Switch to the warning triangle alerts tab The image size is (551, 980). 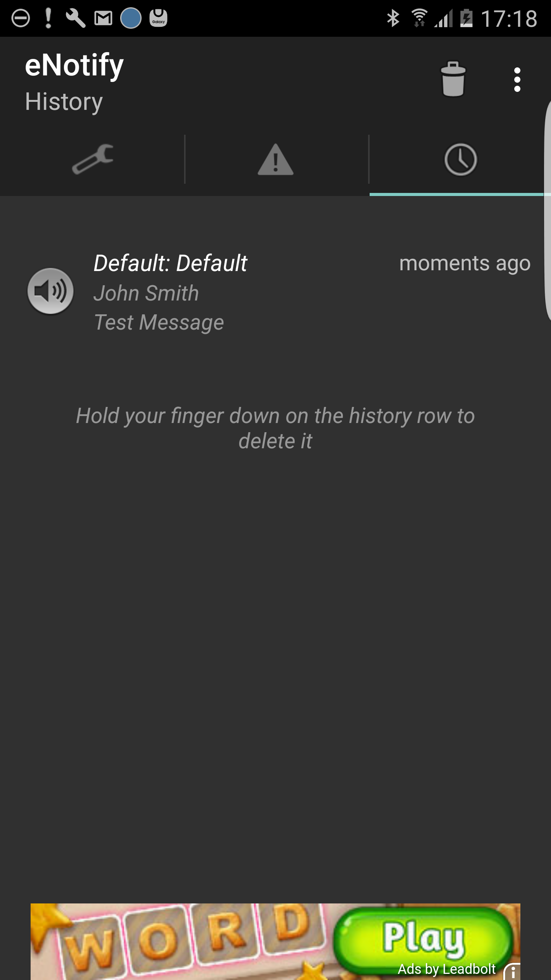click(x=275, y=159)
